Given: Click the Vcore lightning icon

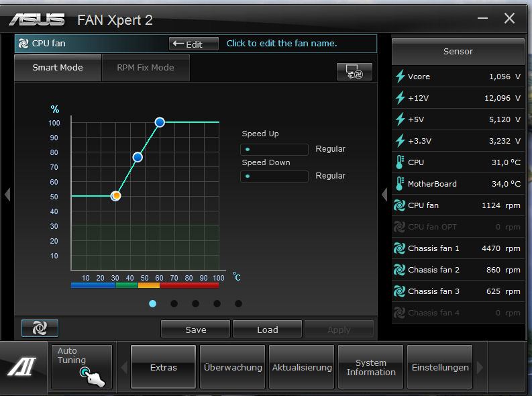Looking at the screenshot, I should tap(401, 77).
